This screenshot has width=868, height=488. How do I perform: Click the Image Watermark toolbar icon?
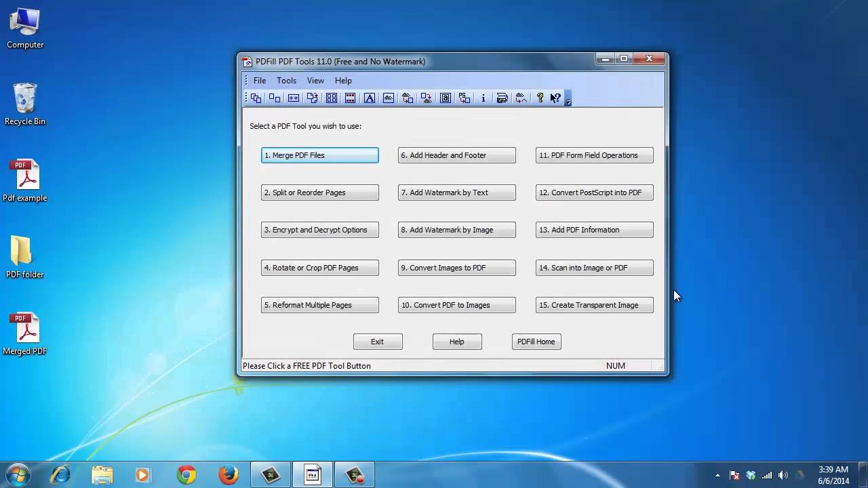[389, 98]
